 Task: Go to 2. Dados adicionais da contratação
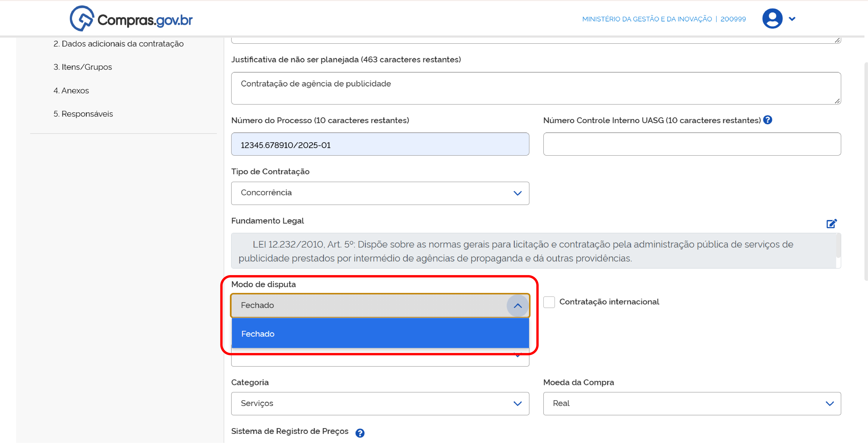tap(119, 44)
